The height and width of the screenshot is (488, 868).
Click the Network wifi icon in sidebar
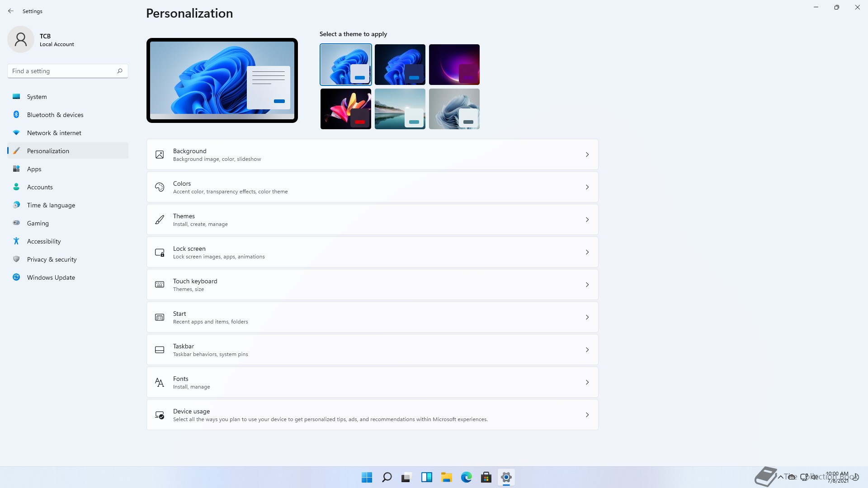point(16,132)
